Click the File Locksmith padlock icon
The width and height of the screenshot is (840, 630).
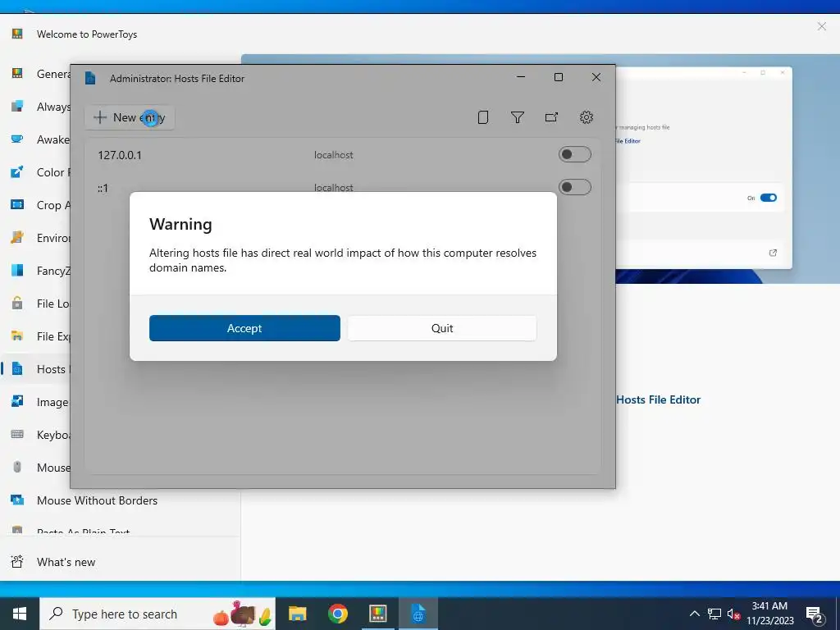tap(17, 304)
